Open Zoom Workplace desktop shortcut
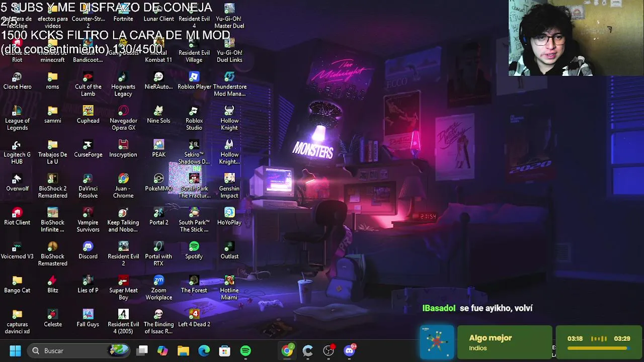Screen dimensions: 644x362 point(158,288)
